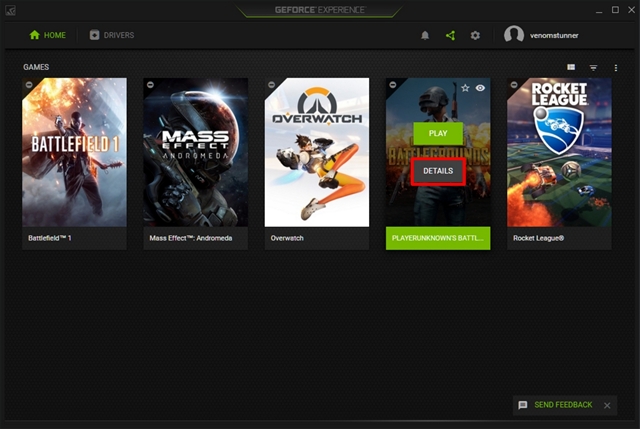Go to the Home tab
The height and width of the screenshot is (429, 640).
[x=48, y=35]
